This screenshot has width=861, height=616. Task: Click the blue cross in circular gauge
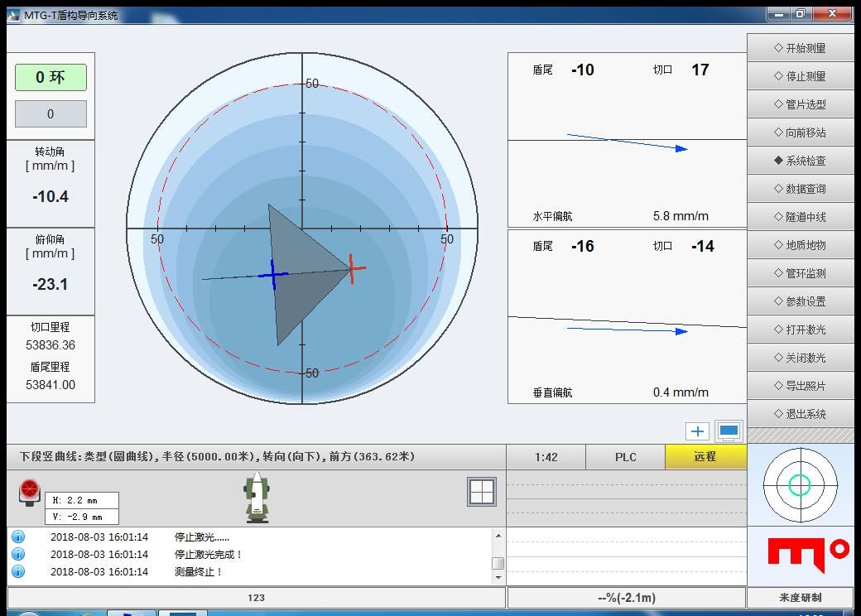(x=273, y=274)
